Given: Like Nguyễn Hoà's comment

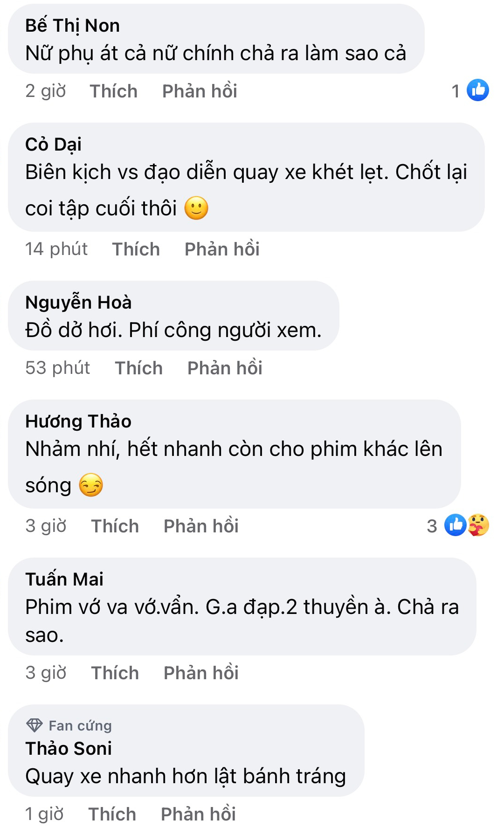Looking at the screenshot, I should pos(138,368).
